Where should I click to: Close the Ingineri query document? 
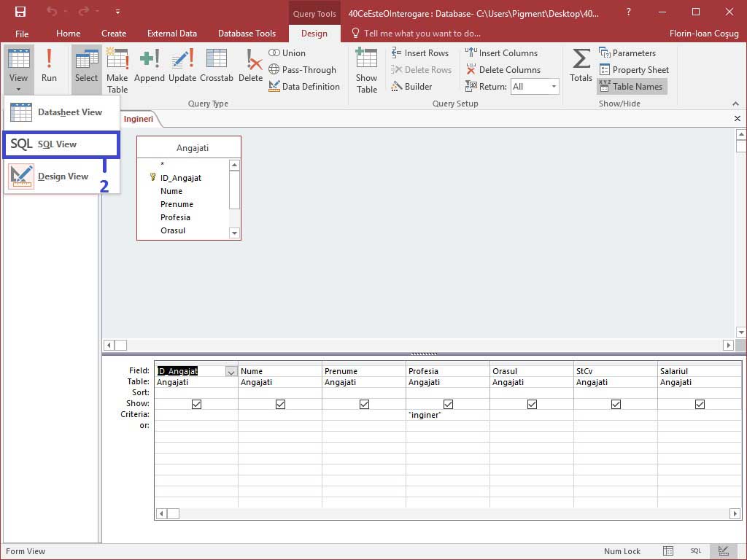738,119
